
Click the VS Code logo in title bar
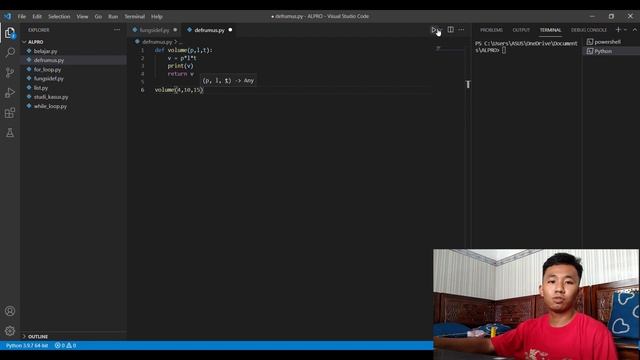tap(7, 16)
